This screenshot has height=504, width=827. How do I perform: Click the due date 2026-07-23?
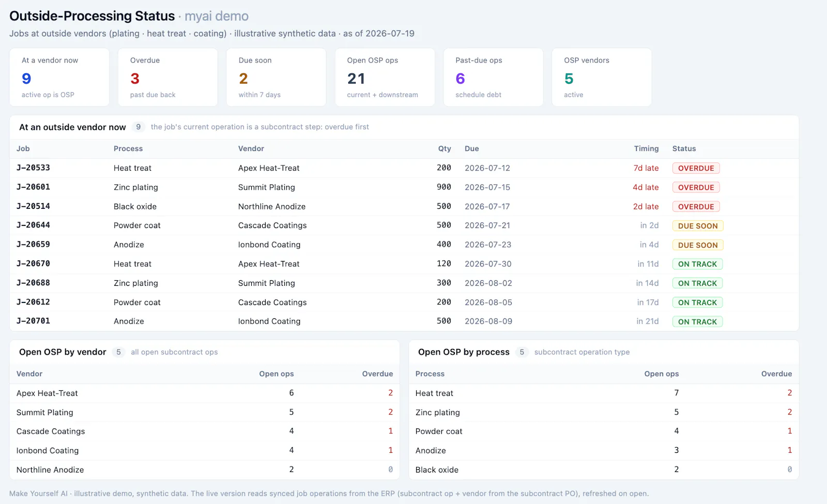click(x=487, y=245)
